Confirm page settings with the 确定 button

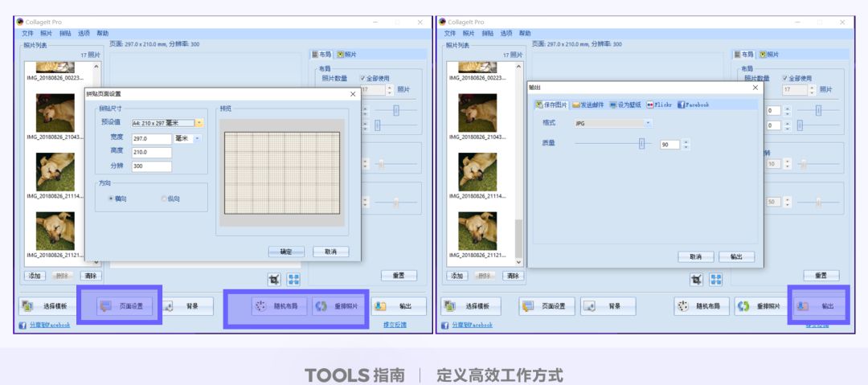tap(286, 252)
